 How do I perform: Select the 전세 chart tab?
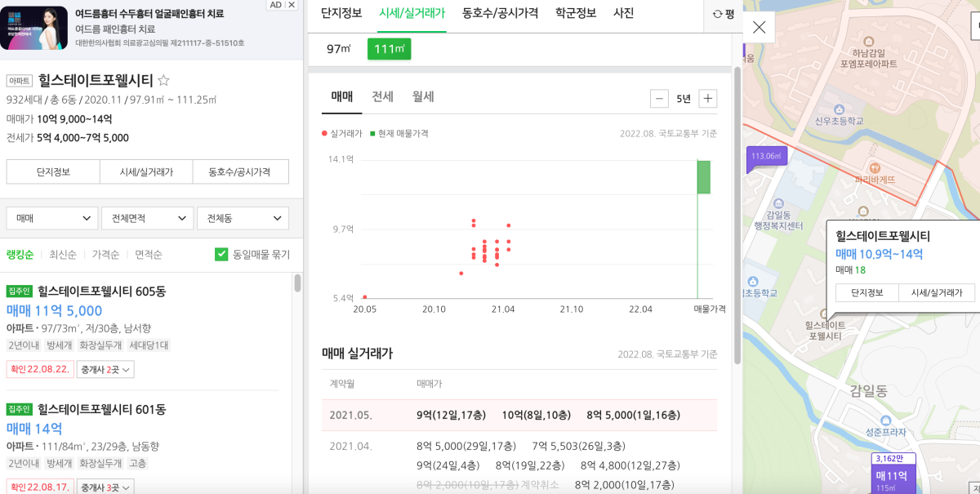pyautogui.click(x=382, y=96)
